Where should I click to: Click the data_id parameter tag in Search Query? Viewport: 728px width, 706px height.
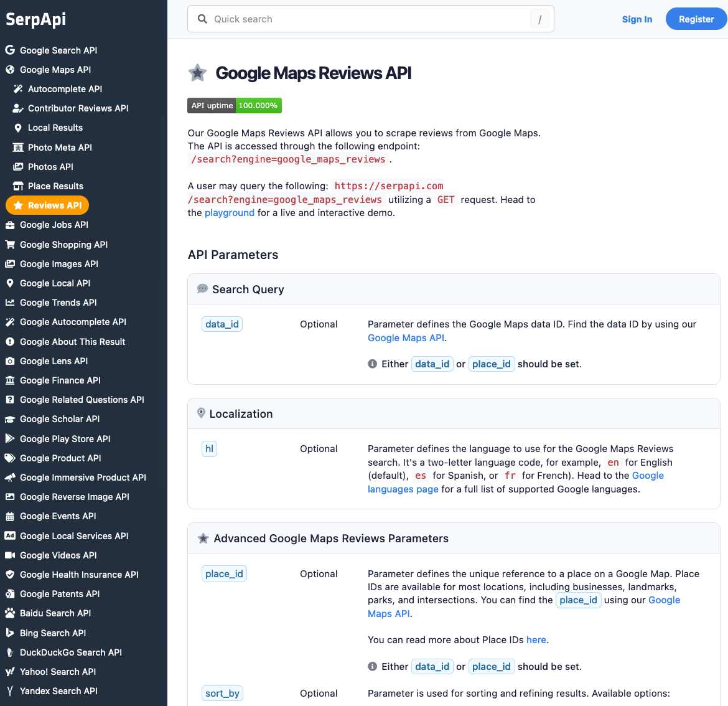(222, 324)
